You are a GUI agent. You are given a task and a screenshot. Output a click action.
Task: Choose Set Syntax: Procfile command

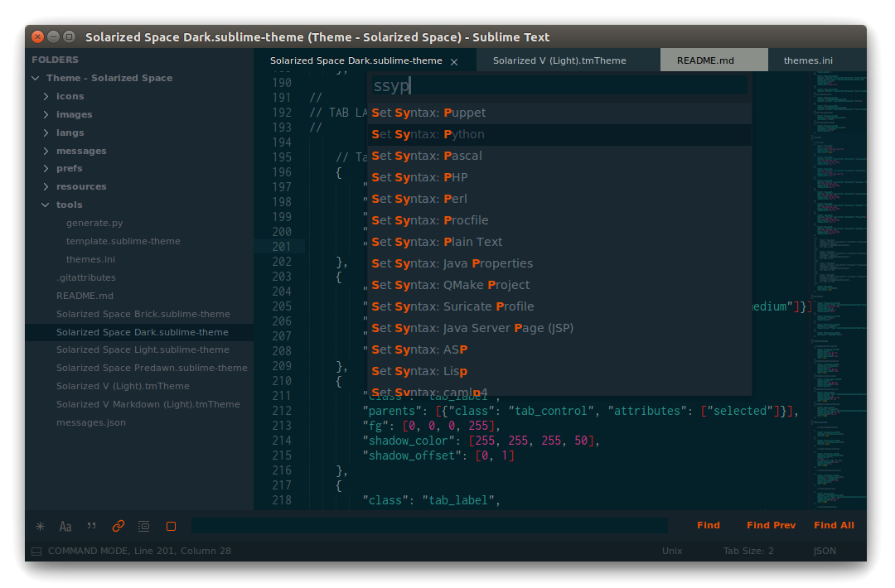click(559, 220)
